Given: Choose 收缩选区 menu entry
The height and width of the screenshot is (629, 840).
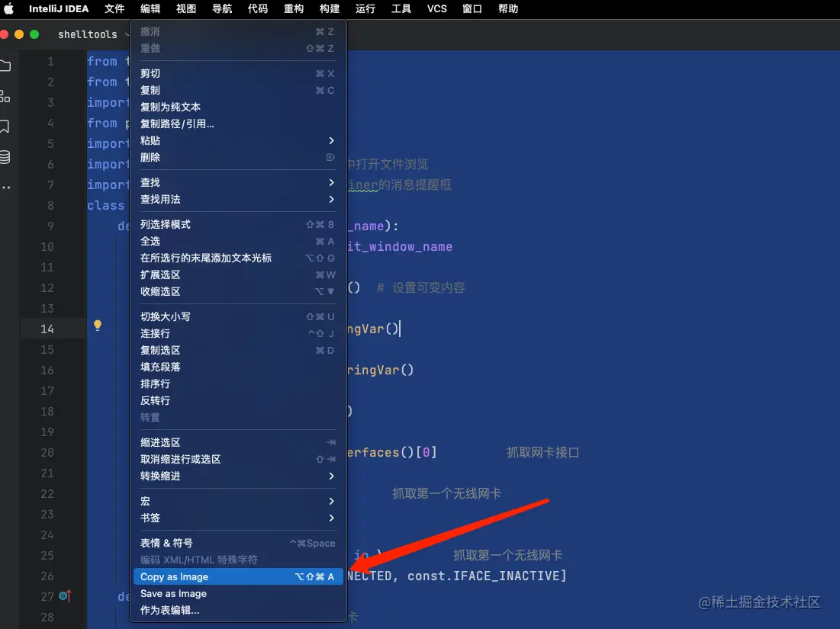Looking at the screenshot, I should coord(238,291).
